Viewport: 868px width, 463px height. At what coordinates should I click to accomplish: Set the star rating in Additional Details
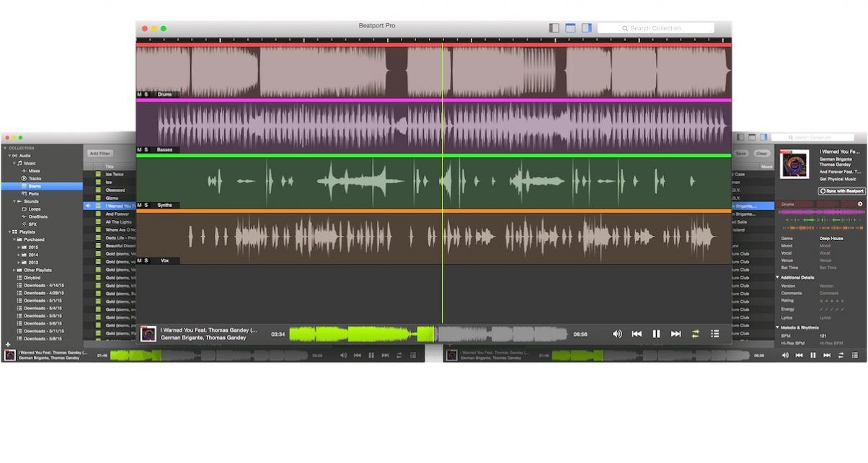click(x=831, y=301)
